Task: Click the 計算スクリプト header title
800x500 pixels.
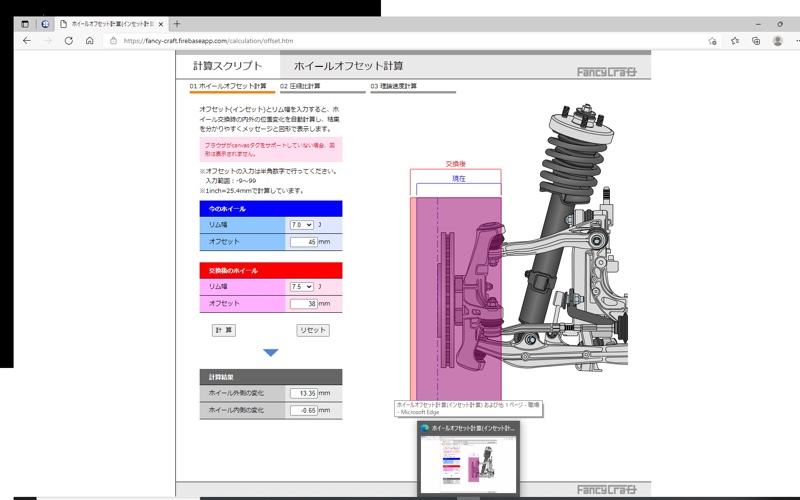Action: [228, 66]
